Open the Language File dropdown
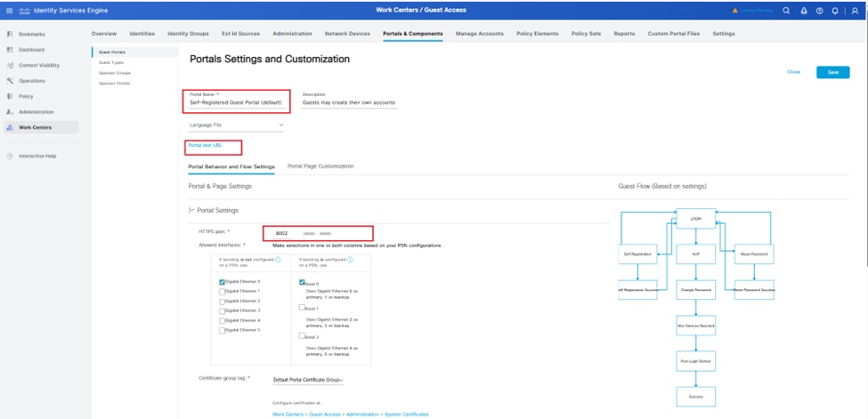The image size is (868, 419). (x=236, y=125)
